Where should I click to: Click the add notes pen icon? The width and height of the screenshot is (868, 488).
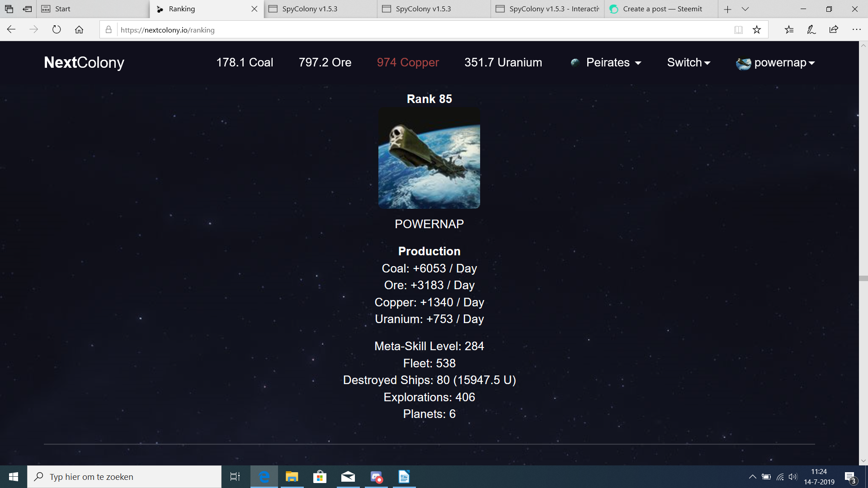click(811, 30)
